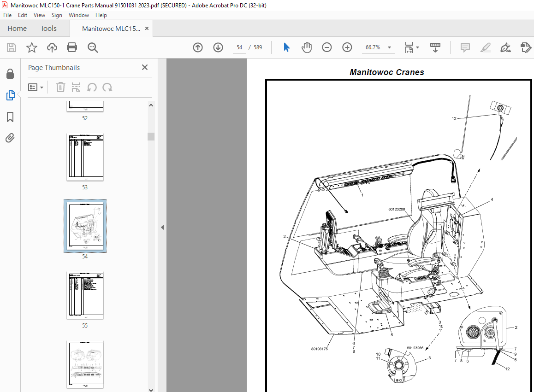Rotate page counterclockwise
Screen dimensions: 534x392
coord(92,88)
